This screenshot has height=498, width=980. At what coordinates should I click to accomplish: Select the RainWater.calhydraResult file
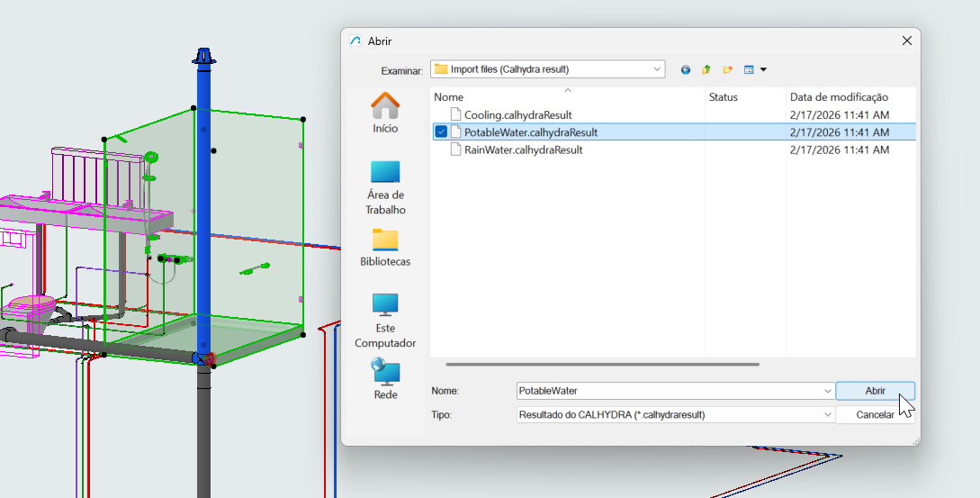523,150
